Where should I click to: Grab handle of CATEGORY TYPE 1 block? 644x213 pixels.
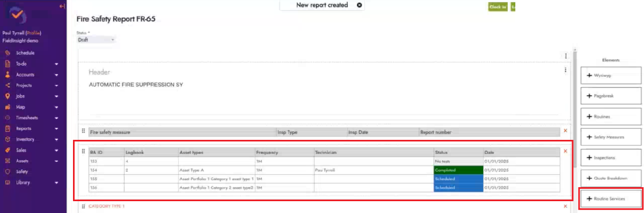click(83, 206)
